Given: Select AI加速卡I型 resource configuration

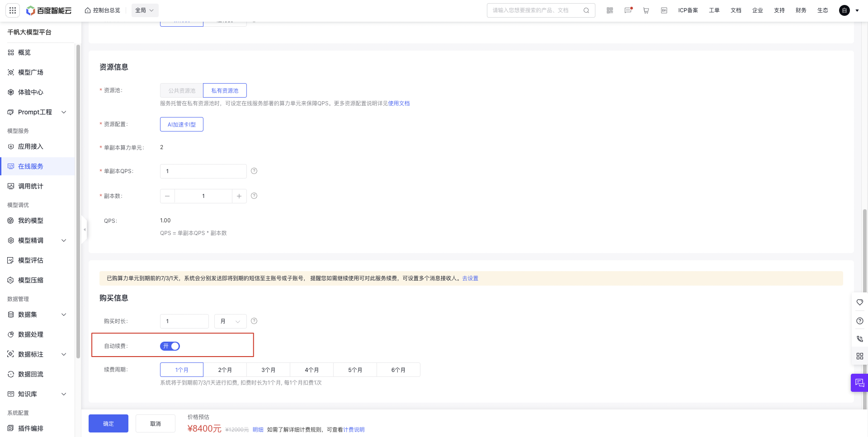Looking at the screenshot, I should 182,124.
